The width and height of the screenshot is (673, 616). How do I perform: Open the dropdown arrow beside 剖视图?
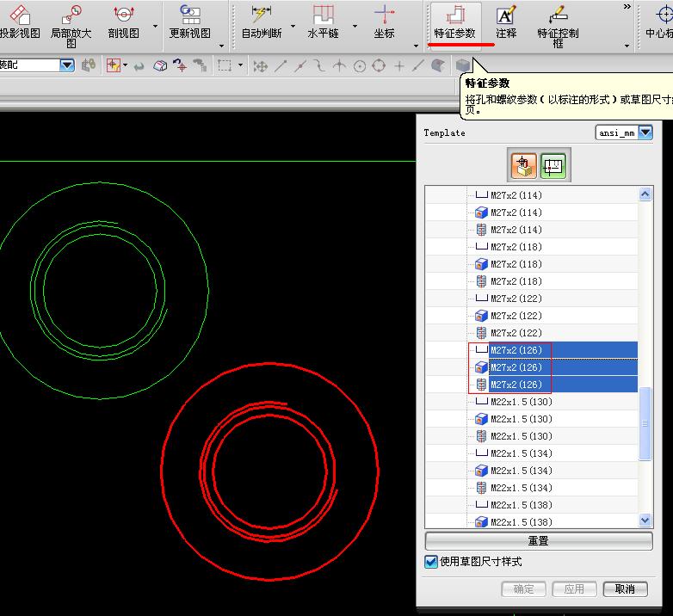[x=156, y=26]
